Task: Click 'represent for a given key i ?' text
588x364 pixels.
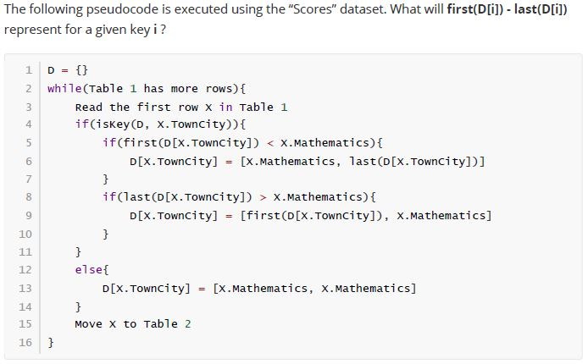Action: pos(85,30)
